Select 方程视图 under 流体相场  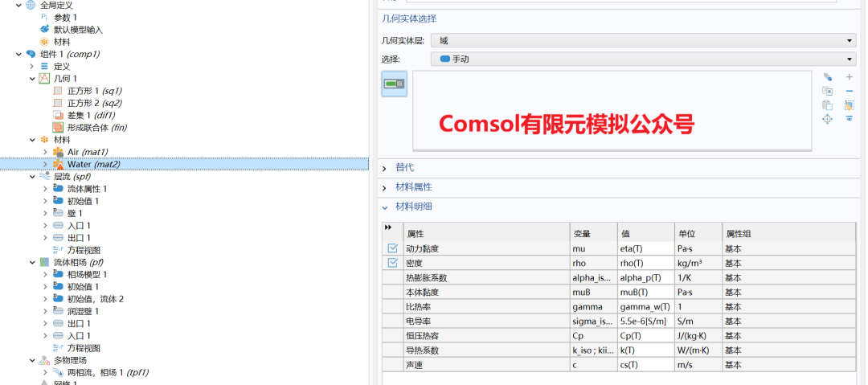[x=84, y=348]
